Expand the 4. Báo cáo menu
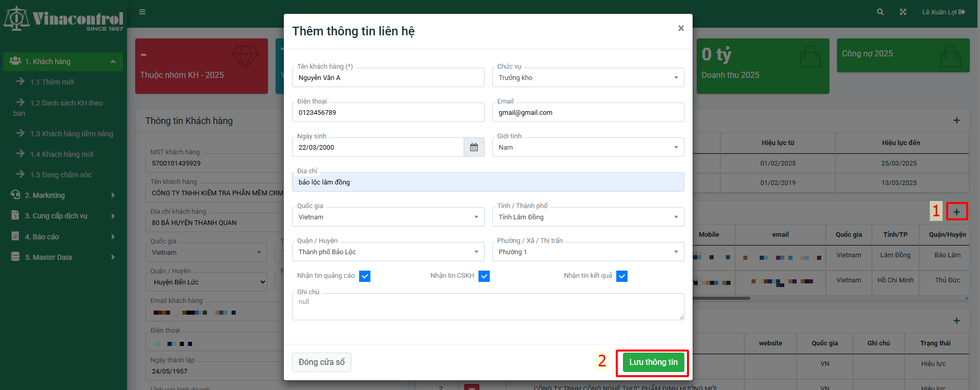Screen dimensions: 980x390 (x=113, y=236)
